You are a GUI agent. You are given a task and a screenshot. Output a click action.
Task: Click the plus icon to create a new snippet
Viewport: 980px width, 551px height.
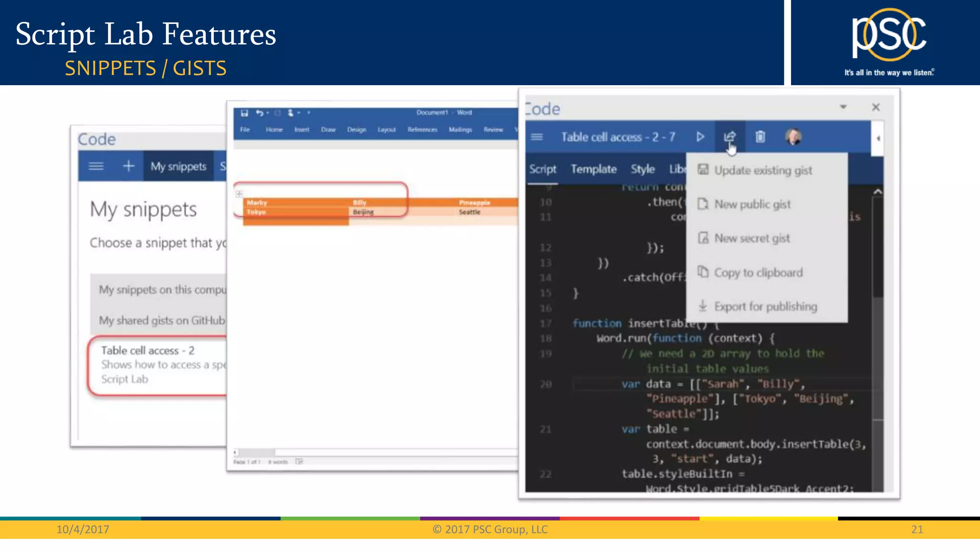point(128,166)
